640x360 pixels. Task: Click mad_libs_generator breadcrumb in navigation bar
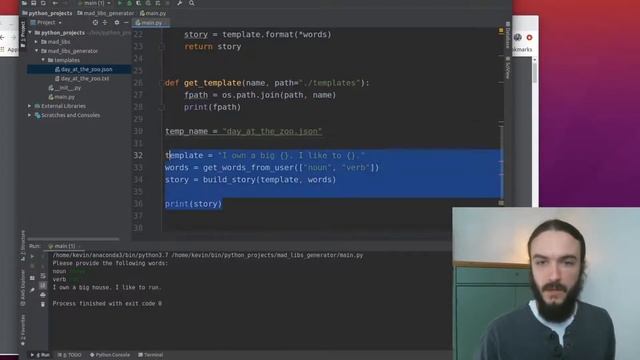106,13
